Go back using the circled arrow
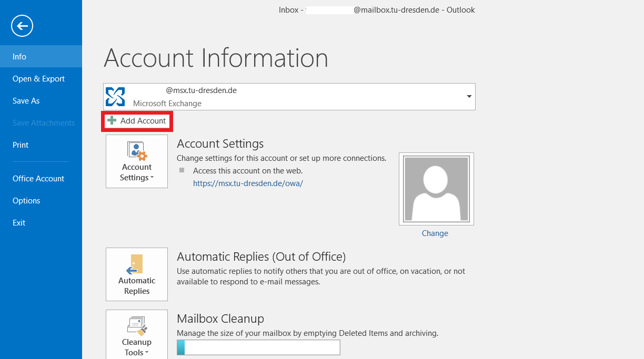This screenshot has height=359, width=644. click(22, 25)
